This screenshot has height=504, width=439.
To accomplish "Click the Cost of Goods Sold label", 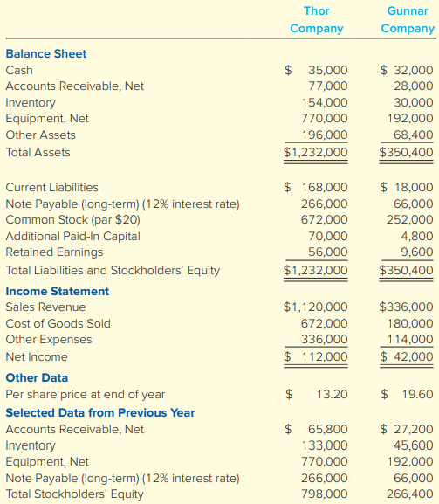I will 58,323.
